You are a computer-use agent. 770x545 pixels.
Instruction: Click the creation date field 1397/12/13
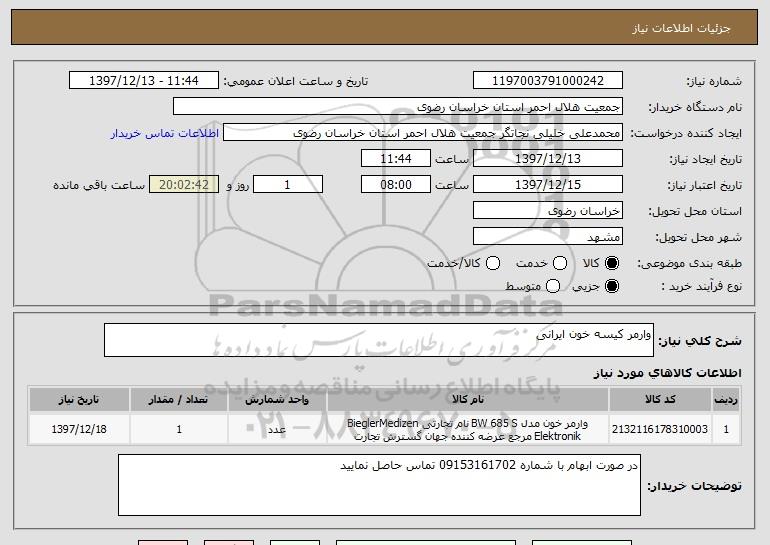(548, 159)
